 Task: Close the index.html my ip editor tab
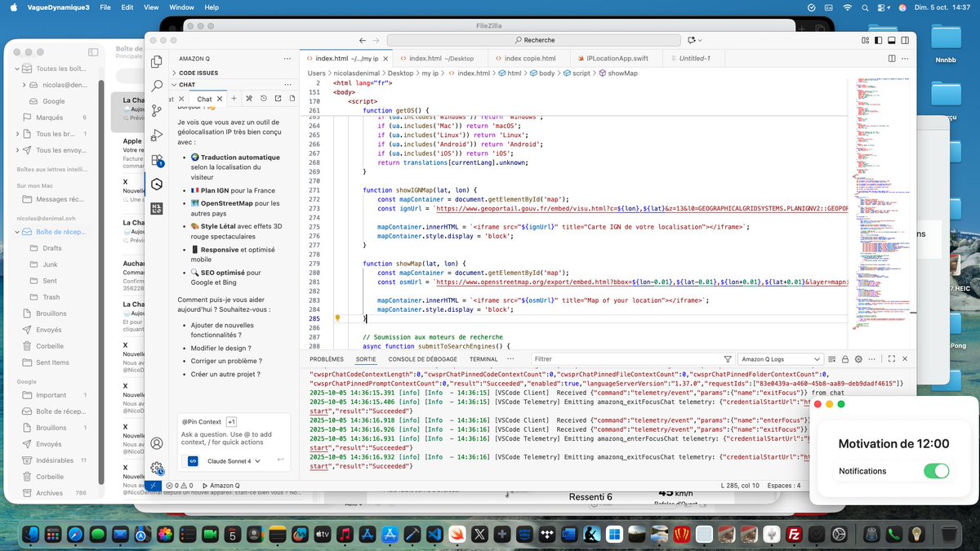(386, 59)
